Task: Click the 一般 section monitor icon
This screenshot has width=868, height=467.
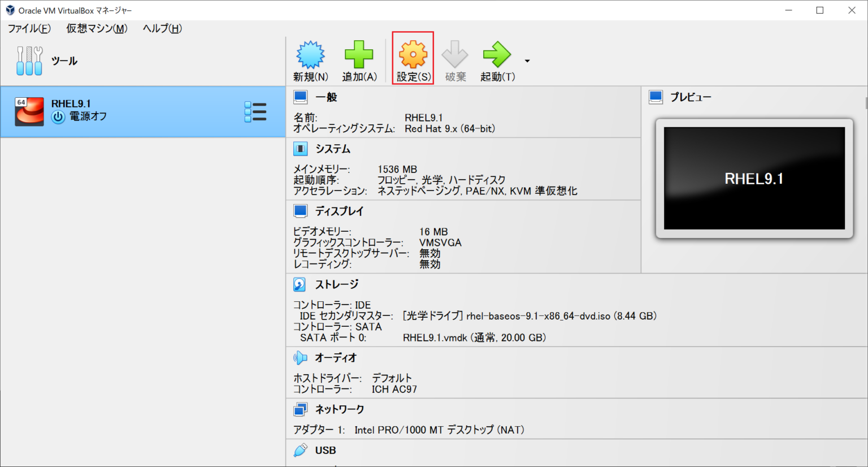Action: (300, 96)
